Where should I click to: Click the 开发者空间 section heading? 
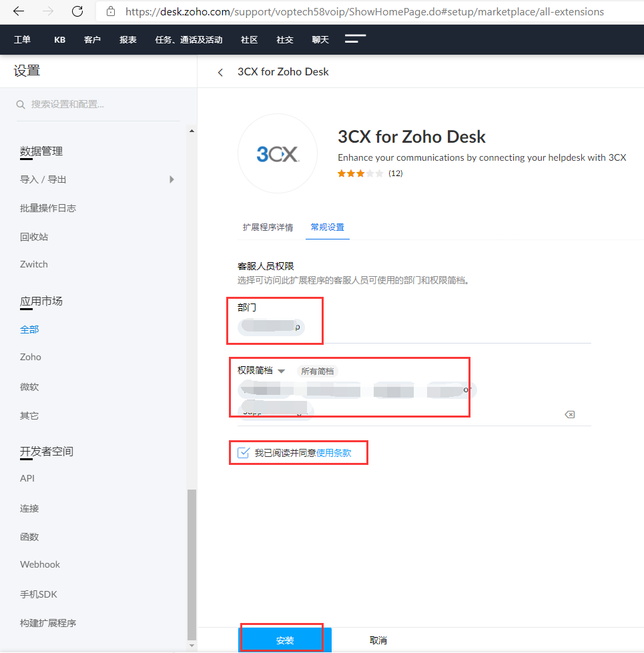(47, 452)
